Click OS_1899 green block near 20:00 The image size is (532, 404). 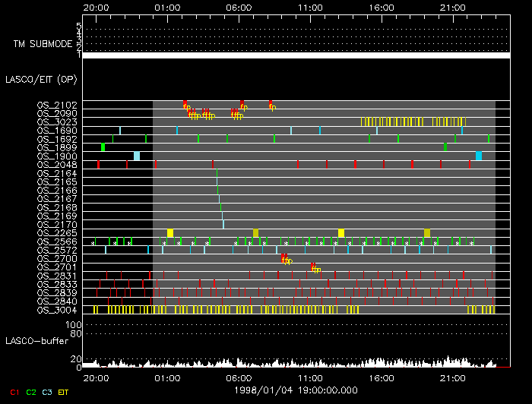pos(103,147)
